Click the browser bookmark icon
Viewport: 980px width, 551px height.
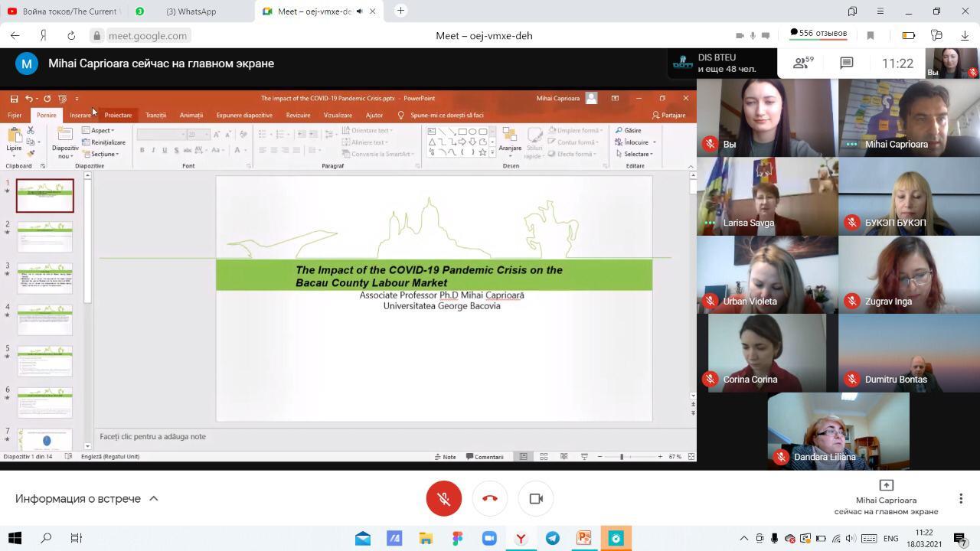click(871, 35)
